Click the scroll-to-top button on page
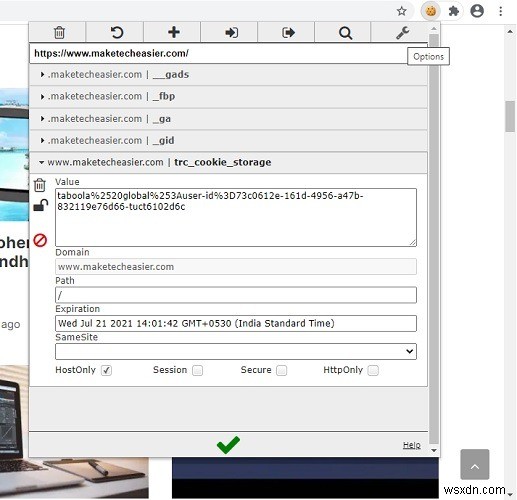The width and height of the screenshot is (517, 500). pyautogui.click(x=475, y=464)
